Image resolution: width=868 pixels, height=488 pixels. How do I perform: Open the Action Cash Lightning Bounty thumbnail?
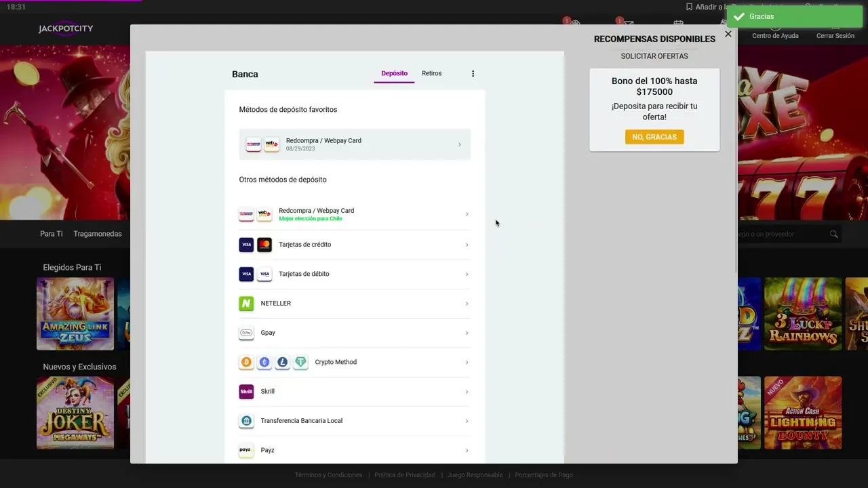[803, 413]
